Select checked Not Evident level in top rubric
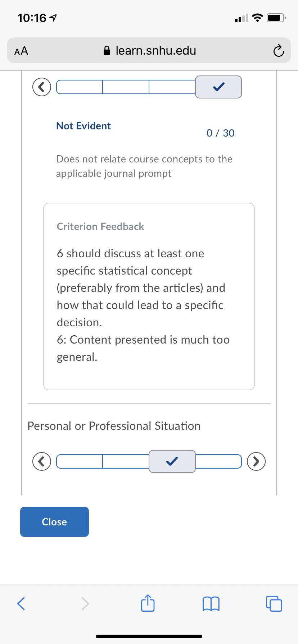Viewport: 298px width, 644px height. pyautogui.click(x=218, y=87)
